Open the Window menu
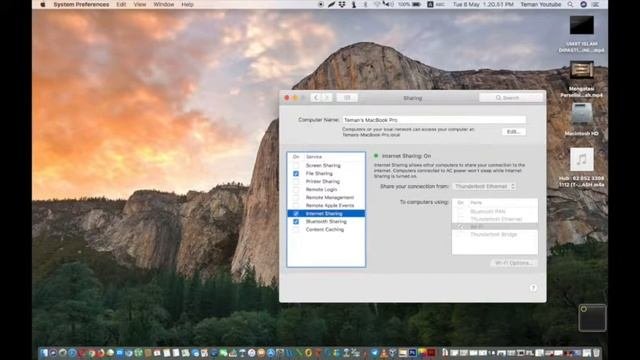Viewport: 640px width, 360px height. coord(164,4)
